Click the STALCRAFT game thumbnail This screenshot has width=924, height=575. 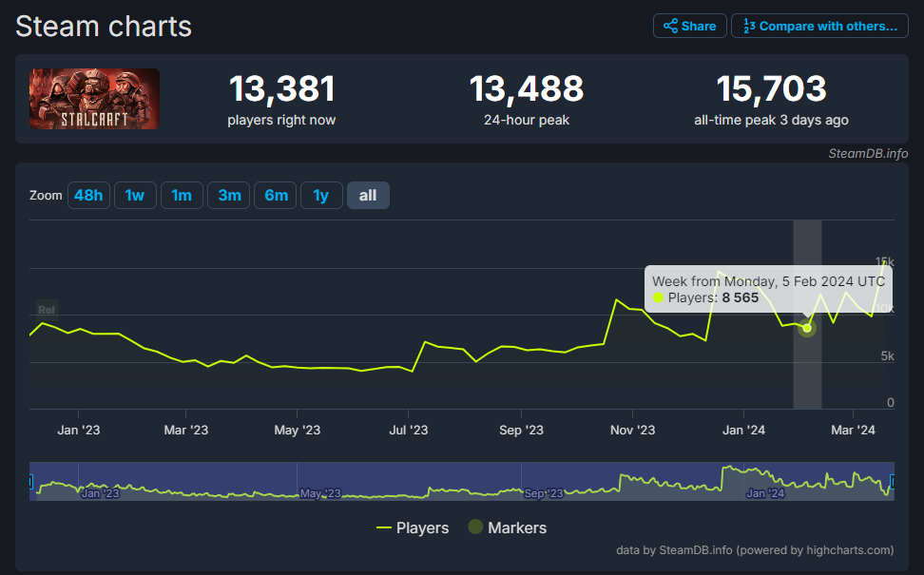(94, 99)
